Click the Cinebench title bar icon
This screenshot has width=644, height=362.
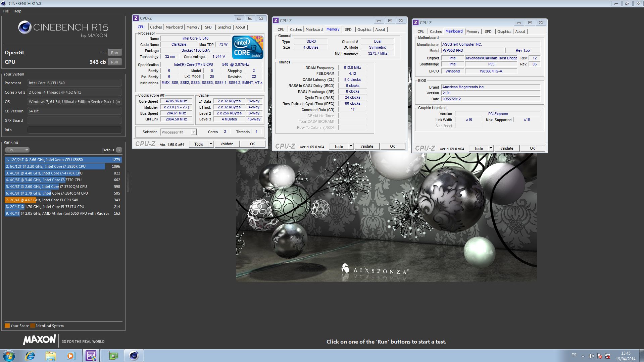point(4,3)
